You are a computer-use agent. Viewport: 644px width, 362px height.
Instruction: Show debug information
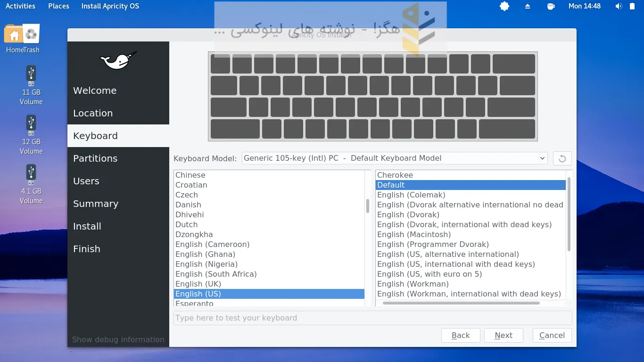pos(118,339)
